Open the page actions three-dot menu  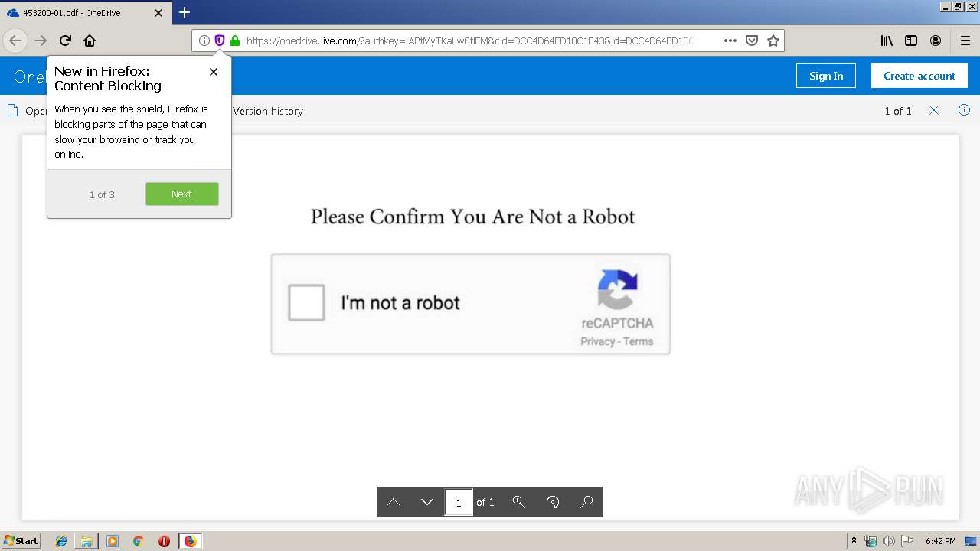point(730,41)
